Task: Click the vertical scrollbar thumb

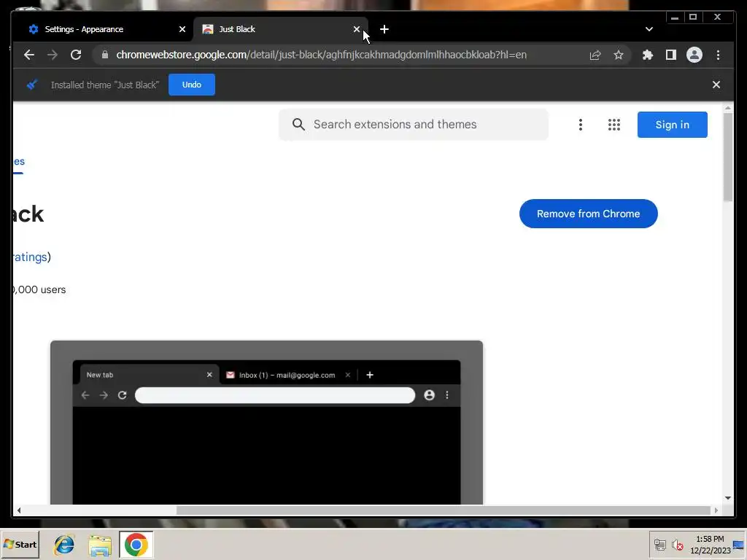Action: pyautogui.click(x=727, y=157)
